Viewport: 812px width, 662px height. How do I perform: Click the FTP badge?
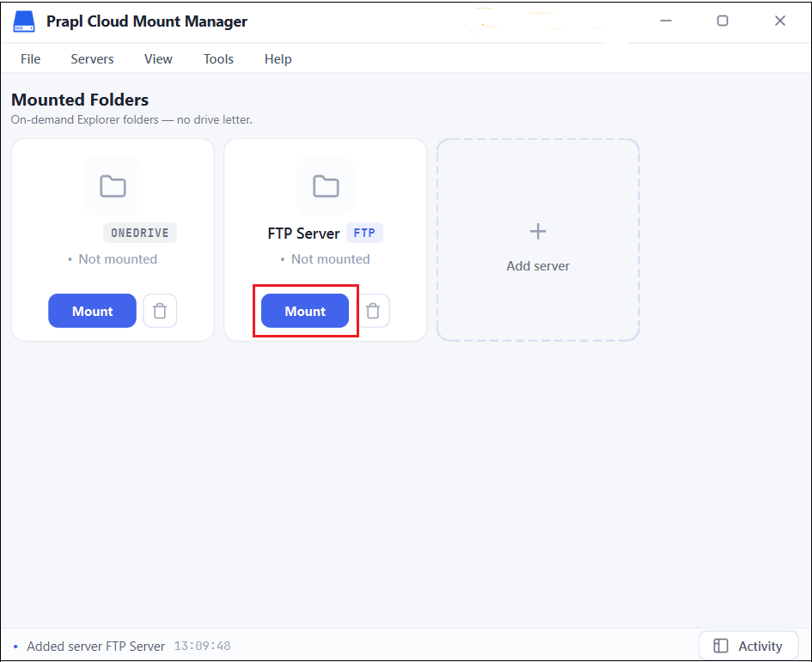tap(364, 233)
